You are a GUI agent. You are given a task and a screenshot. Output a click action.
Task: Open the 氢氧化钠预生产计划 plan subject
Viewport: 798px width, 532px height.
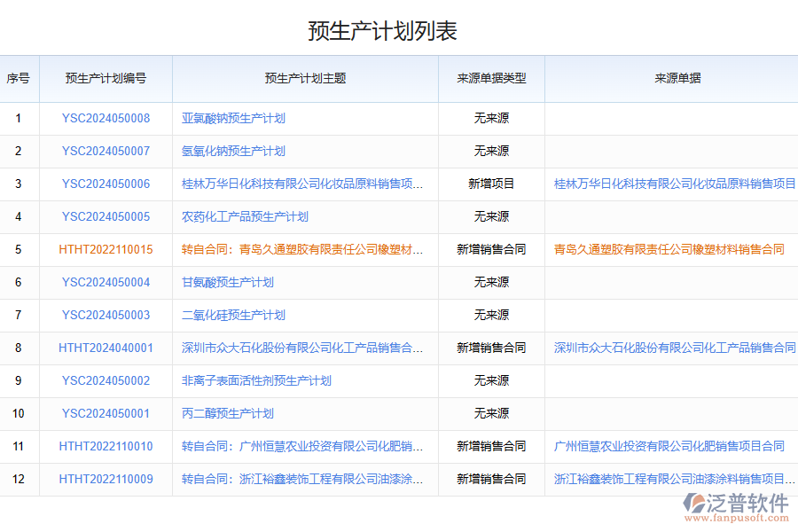coord(231,151)
